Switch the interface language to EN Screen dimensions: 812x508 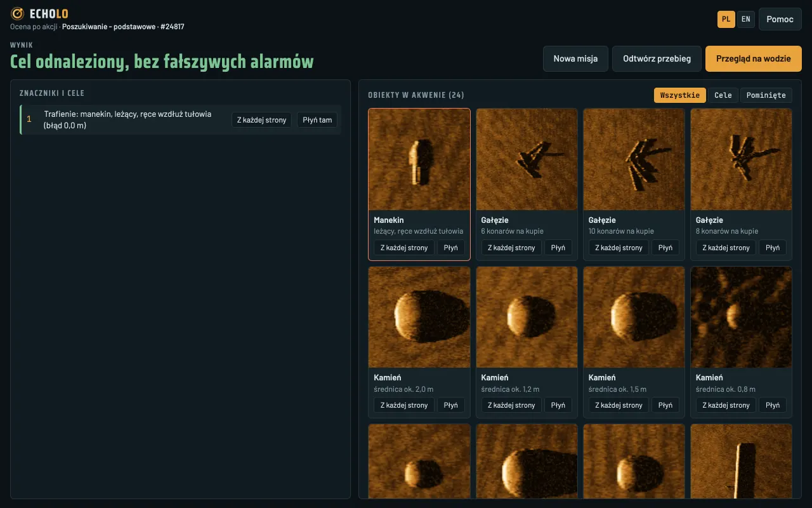(746, 19)
